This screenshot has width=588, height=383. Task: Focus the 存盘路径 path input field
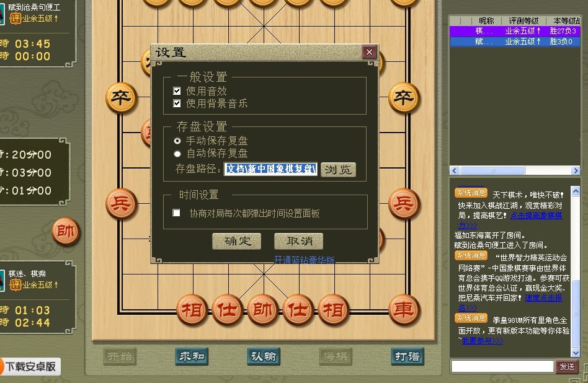pyautogui.click(x=270, y=169)
